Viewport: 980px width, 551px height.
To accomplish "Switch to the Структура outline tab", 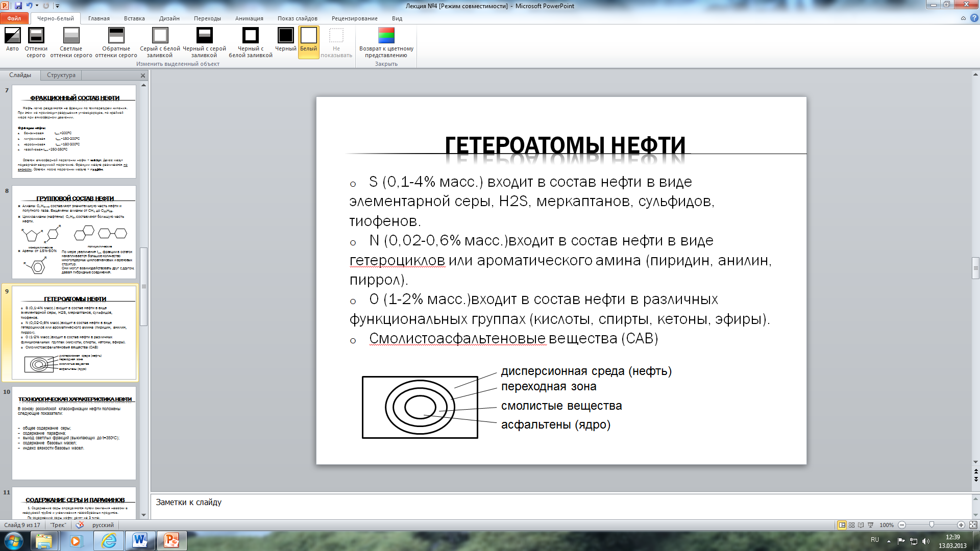I will click(x=61, y=75).
